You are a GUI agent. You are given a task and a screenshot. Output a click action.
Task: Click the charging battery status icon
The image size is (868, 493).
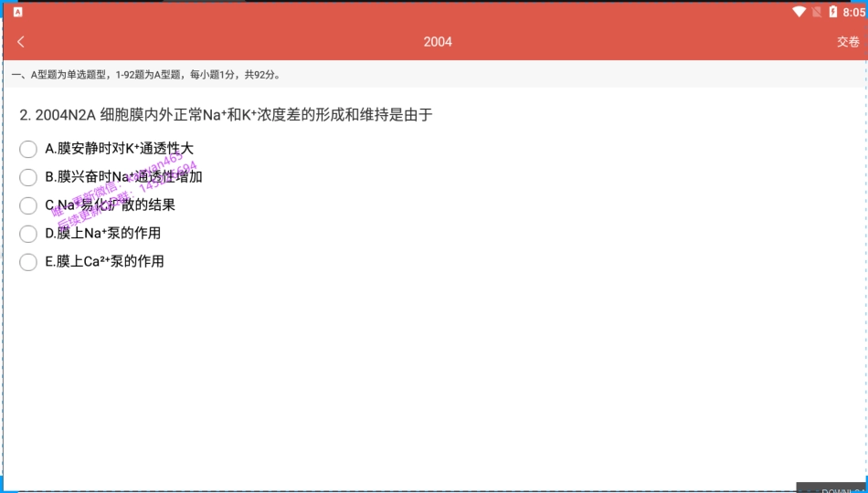(x=832, y=12)
